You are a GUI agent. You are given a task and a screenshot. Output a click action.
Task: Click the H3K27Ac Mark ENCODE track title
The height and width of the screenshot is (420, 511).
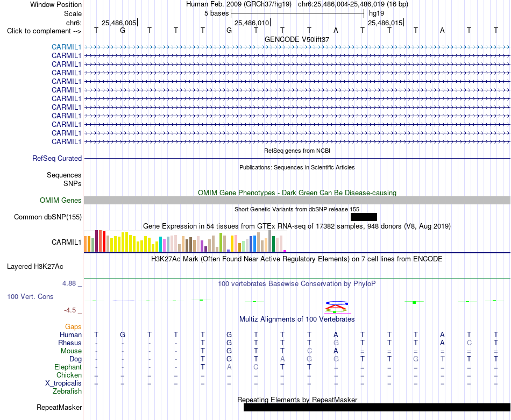297,259
